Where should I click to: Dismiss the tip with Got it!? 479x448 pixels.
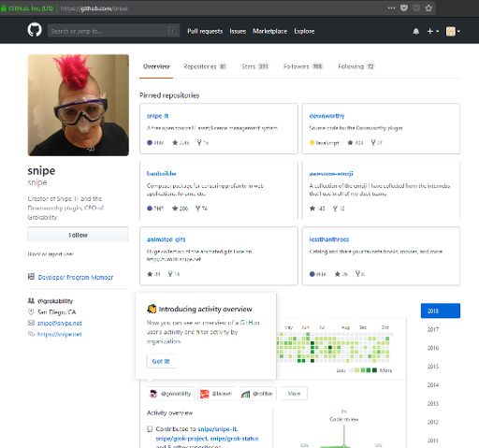click(161, 361)
